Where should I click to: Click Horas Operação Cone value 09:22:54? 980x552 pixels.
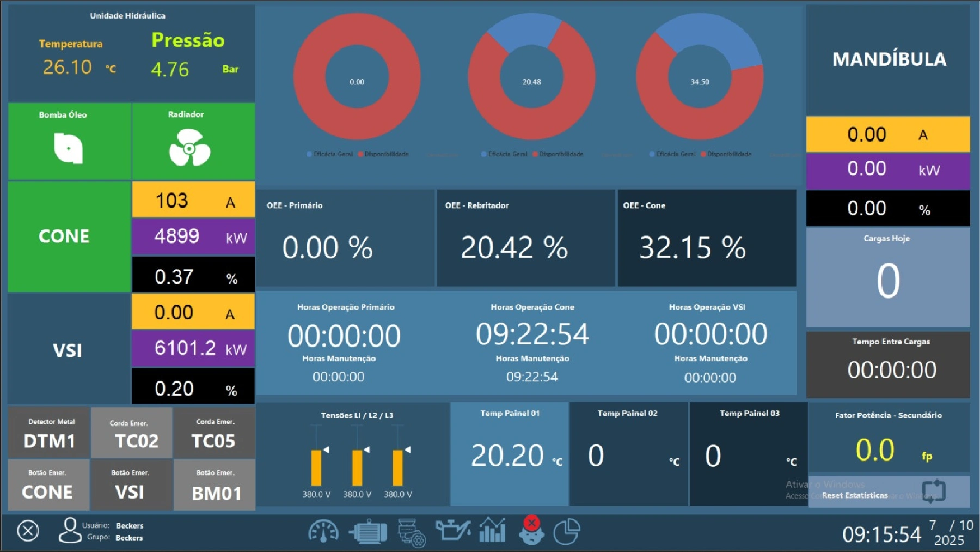[532, 334]
